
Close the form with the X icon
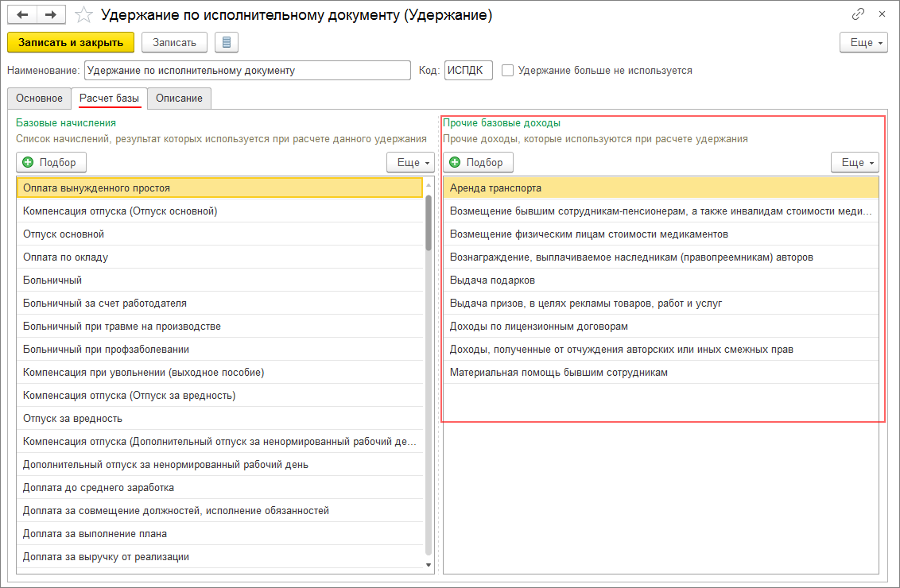[x=882, y=14]
